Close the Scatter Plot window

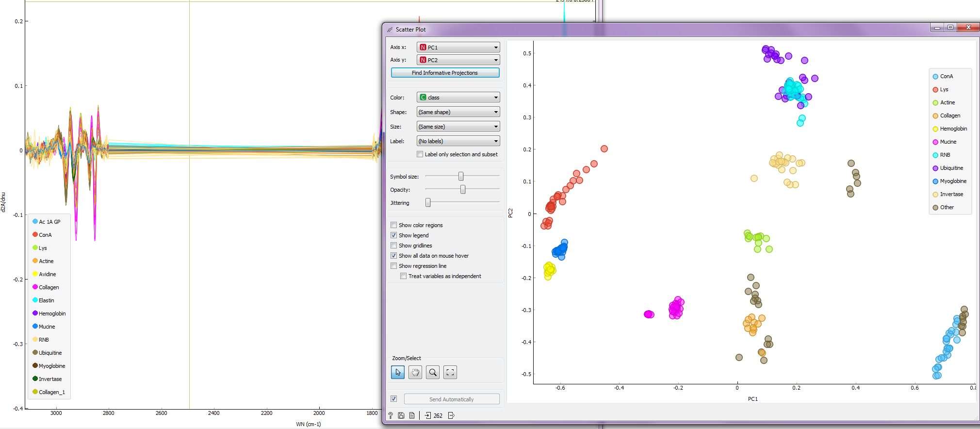pyautogui.click(x=968, y=27)
